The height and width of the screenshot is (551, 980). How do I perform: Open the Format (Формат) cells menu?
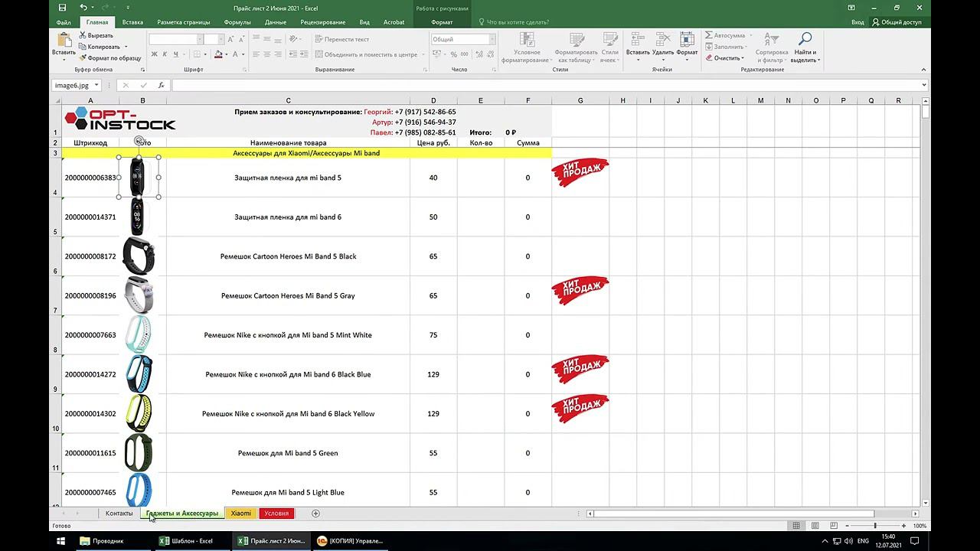pyautogui.click(x=687, y=47)
